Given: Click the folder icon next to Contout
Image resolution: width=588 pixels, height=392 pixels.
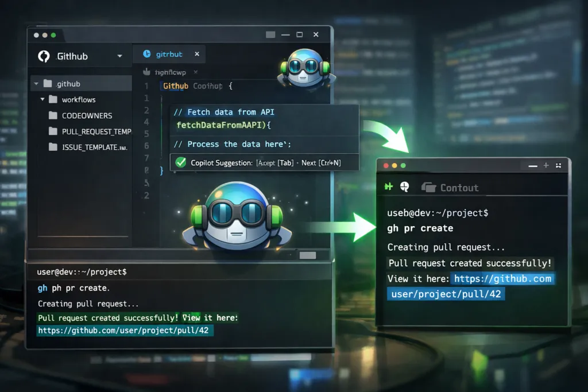Looking at the screenshot, I should click(x=428, y=188).
